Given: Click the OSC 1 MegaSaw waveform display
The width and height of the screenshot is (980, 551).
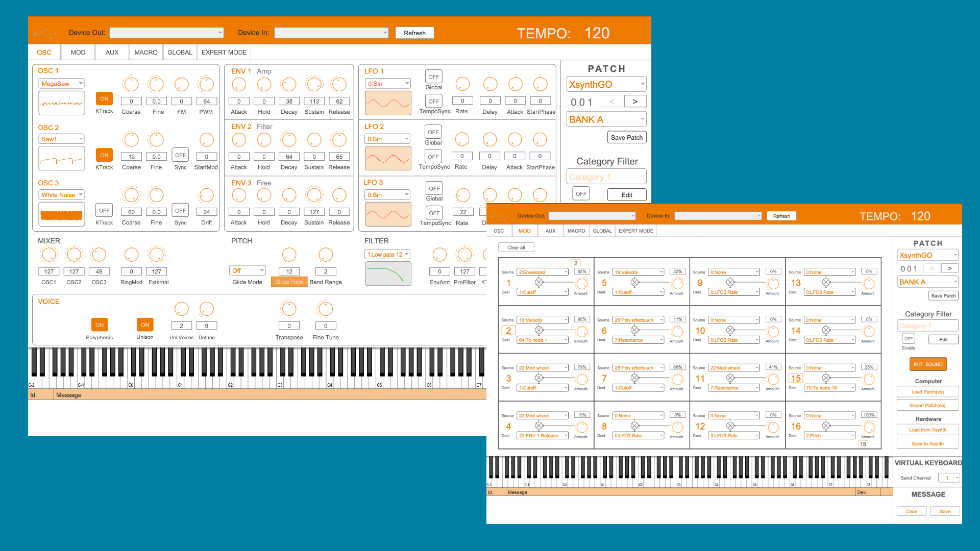Looking at the screenshot, I should point(62,104).
